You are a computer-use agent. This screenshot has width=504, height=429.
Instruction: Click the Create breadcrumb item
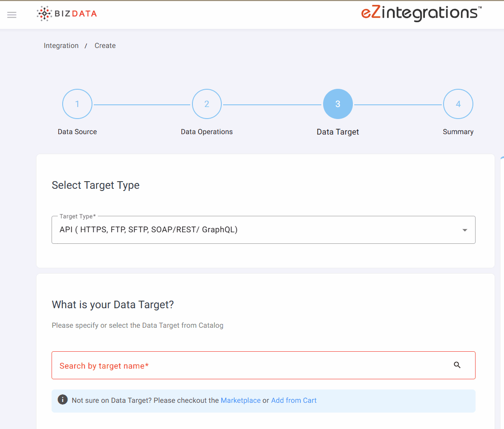point(105,46)
